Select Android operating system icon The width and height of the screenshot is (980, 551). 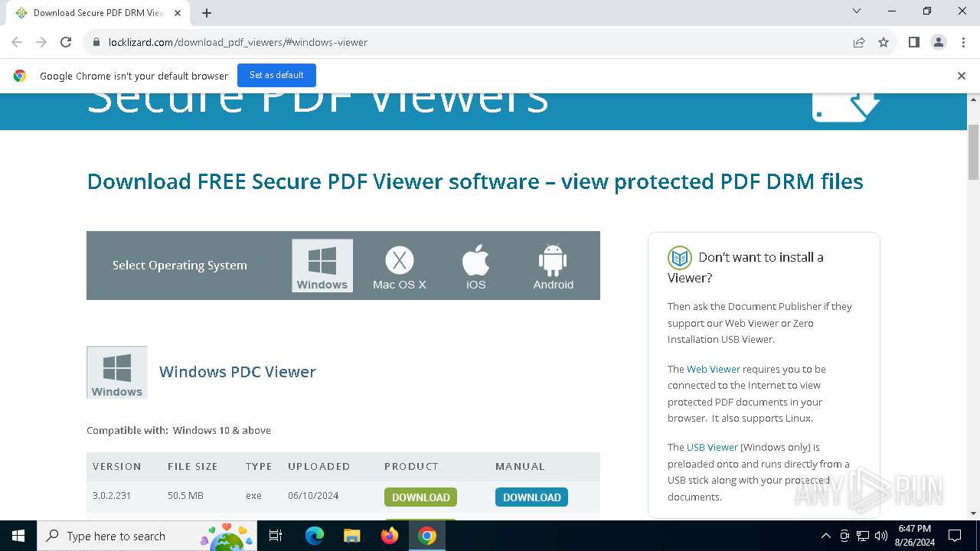click(553, 267)
